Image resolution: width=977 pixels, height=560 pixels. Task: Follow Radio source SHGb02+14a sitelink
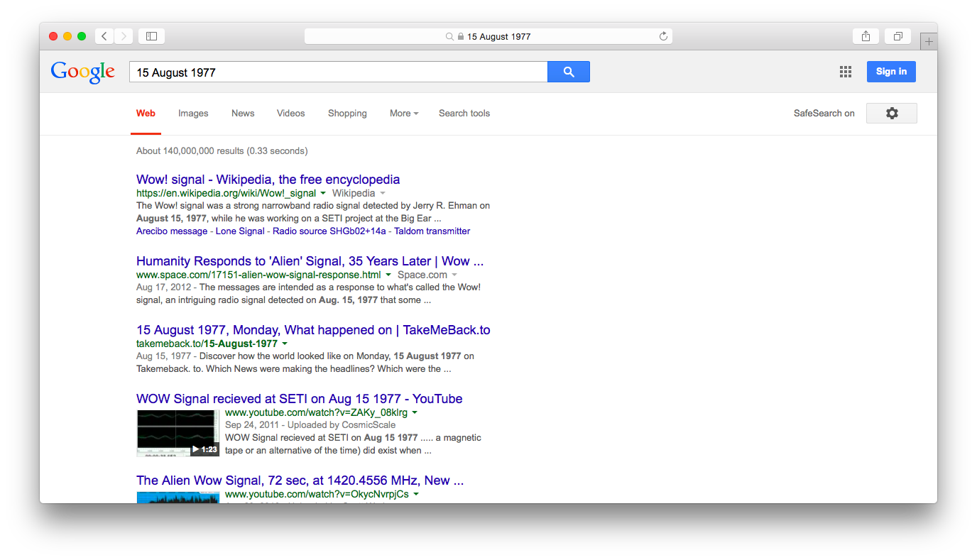point(329,231)
